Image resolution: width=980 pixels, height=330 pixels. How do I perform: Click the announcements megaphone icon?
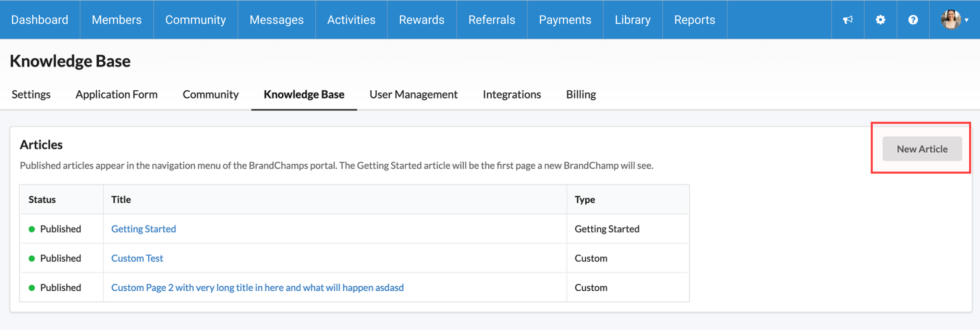coord(848,20)
